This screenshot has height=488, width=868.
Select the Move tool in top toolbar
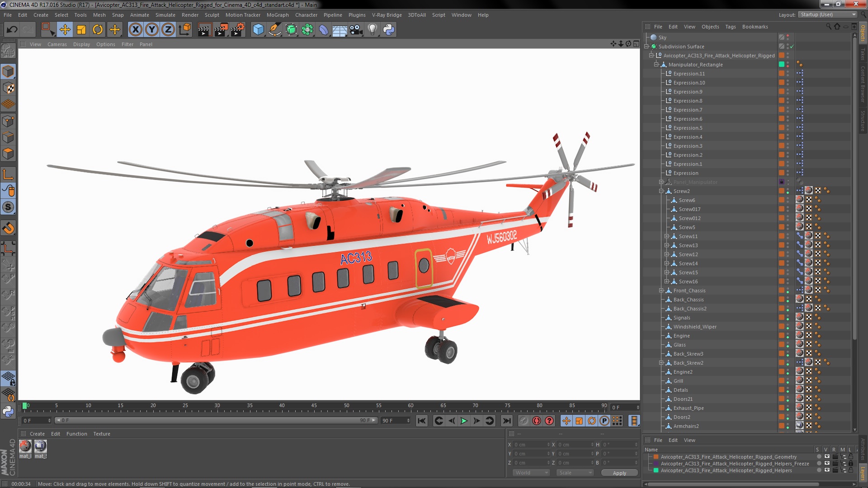point(65,30)
